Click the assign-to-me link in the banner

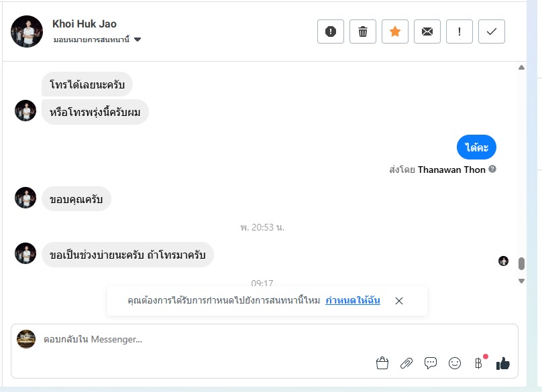pos(353,301)
